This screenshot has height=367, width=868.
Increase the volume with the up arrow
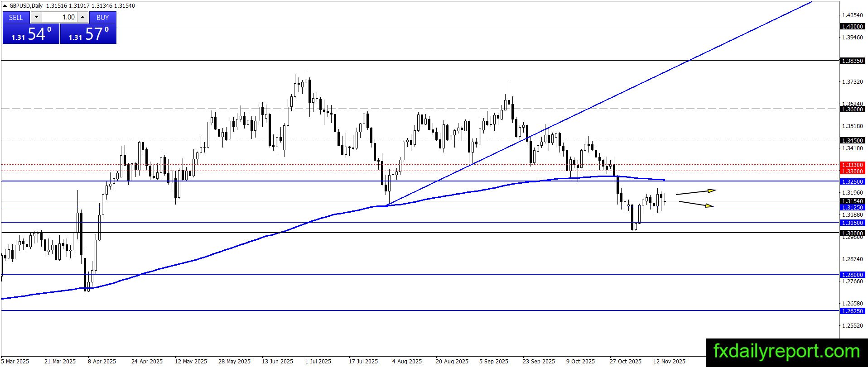click(x=82, y=17)
